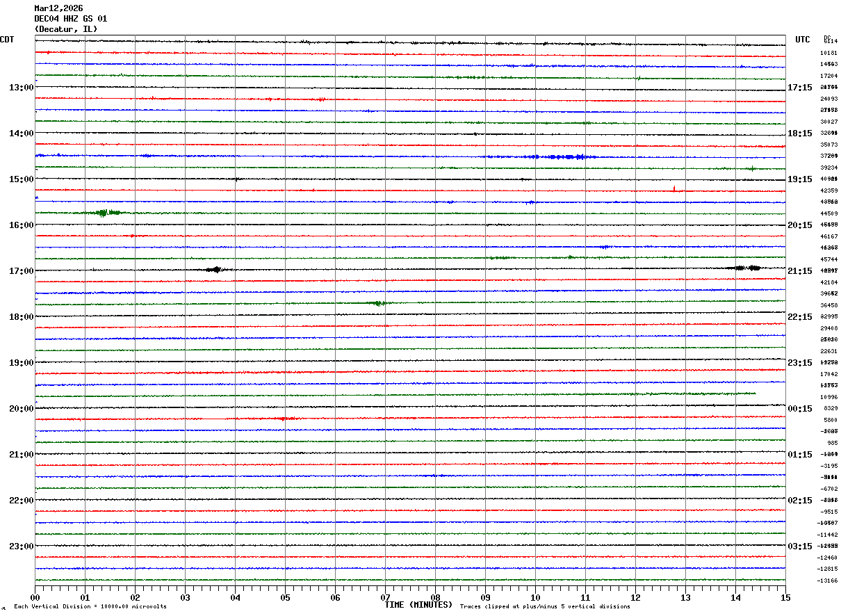Click the Traces clipped footer note

pos(545,607)
